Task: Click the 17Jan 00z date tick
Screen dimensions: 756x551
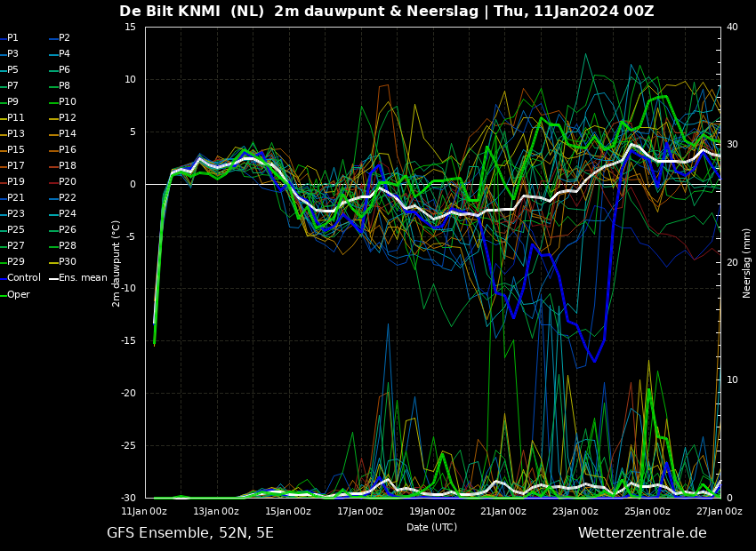Action: 359,512
